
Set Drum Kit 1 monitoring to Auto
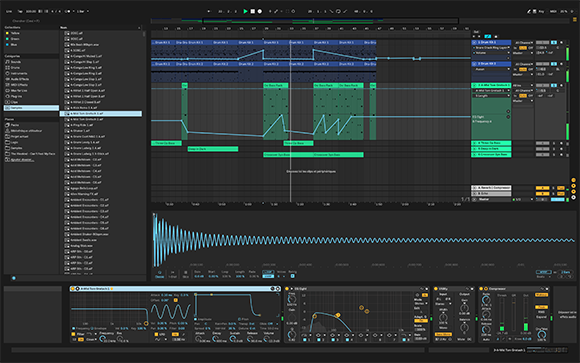(523, 48)
